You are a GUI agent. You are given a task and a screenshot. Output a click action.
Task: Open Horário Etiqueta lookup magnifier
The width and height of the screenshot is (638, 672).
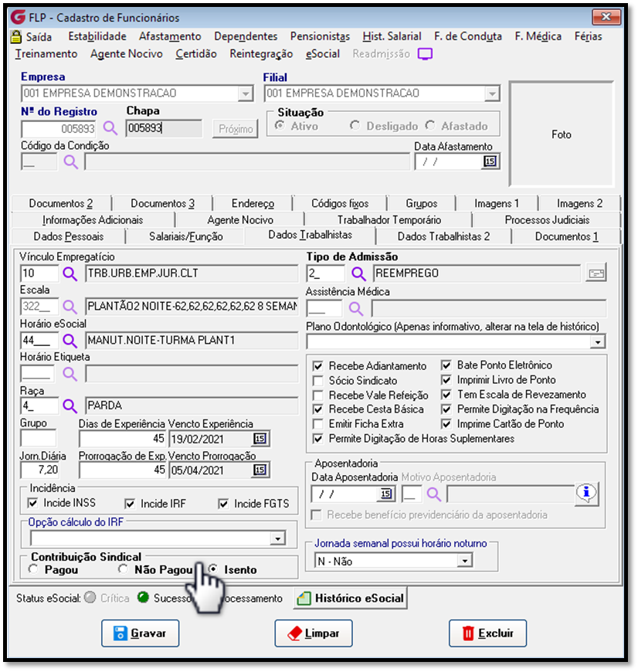click(x=70, y=374)
